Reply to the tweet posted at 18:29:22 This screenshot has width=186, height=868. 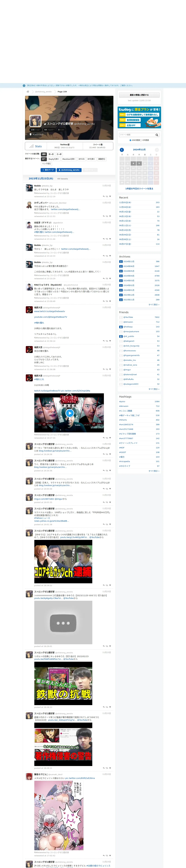click(104, 585)
